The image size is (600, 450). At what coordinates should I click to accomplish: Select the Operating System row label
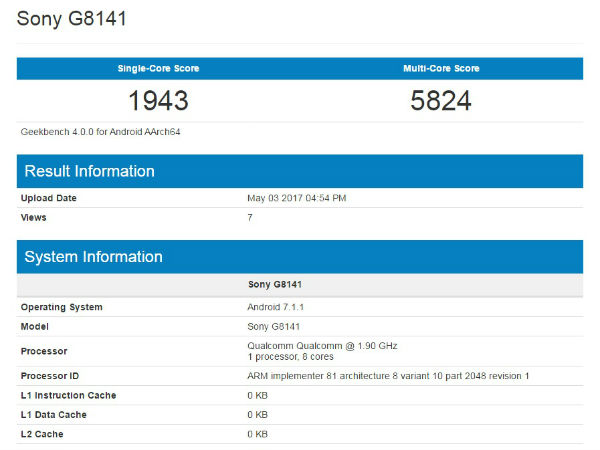click(62, 307)
